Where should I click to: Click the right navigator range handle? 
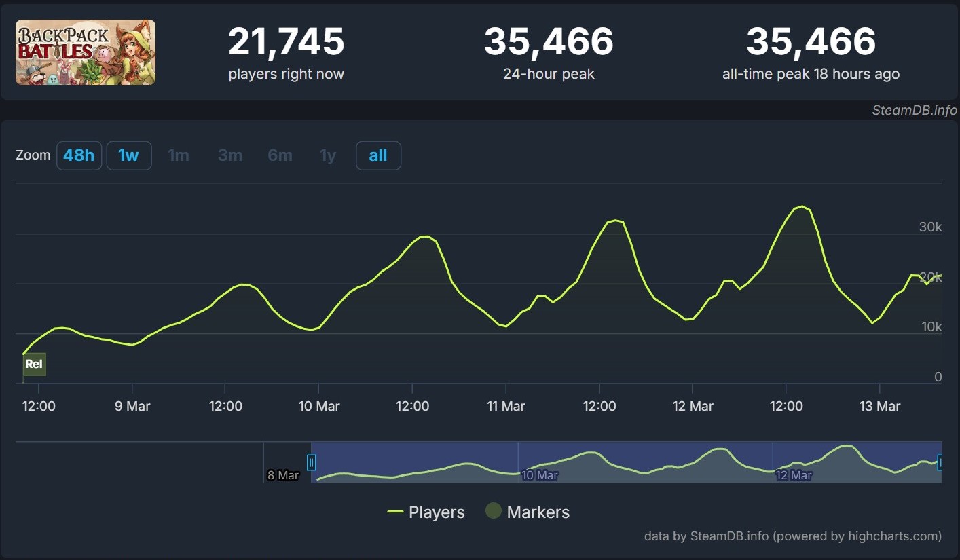[940, 462]
